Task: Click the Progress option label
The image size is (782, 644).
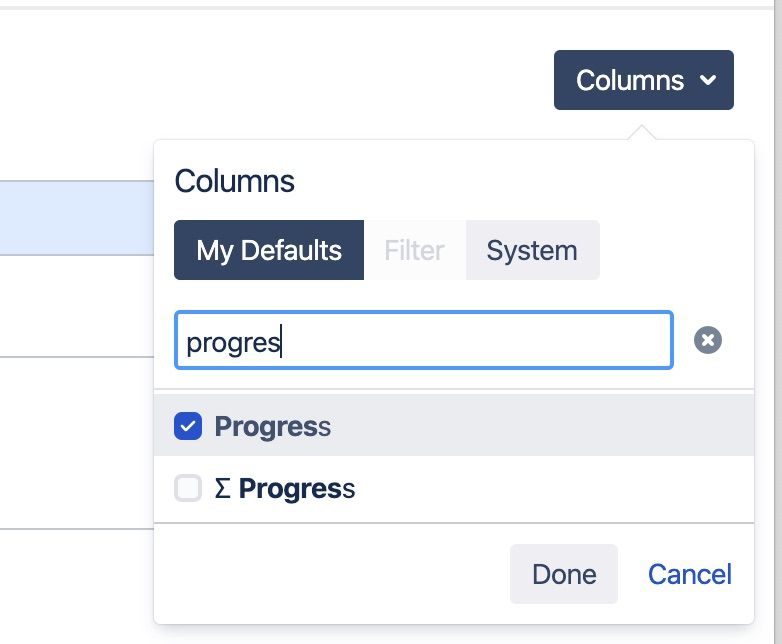Action: click(x=272, y=427)
